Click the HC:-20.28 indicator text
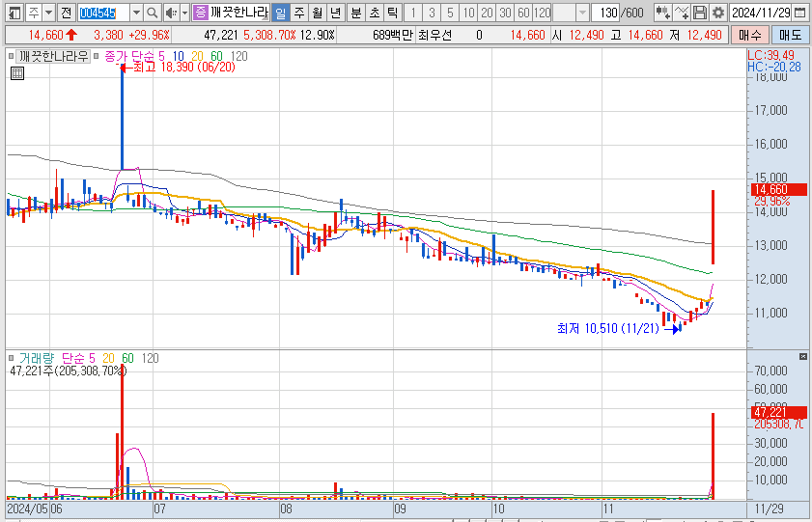 pyautogui.click(x=773, y=67)
